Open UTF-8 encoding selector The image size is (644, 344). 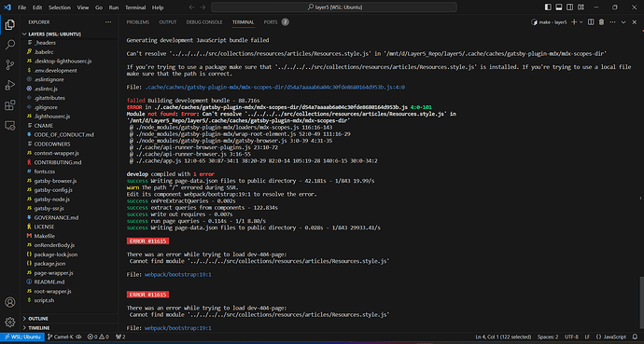pos(572,337)
